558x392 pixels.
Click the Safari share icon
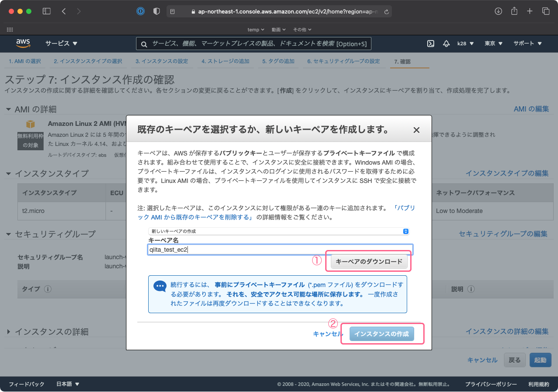[514, 11]
